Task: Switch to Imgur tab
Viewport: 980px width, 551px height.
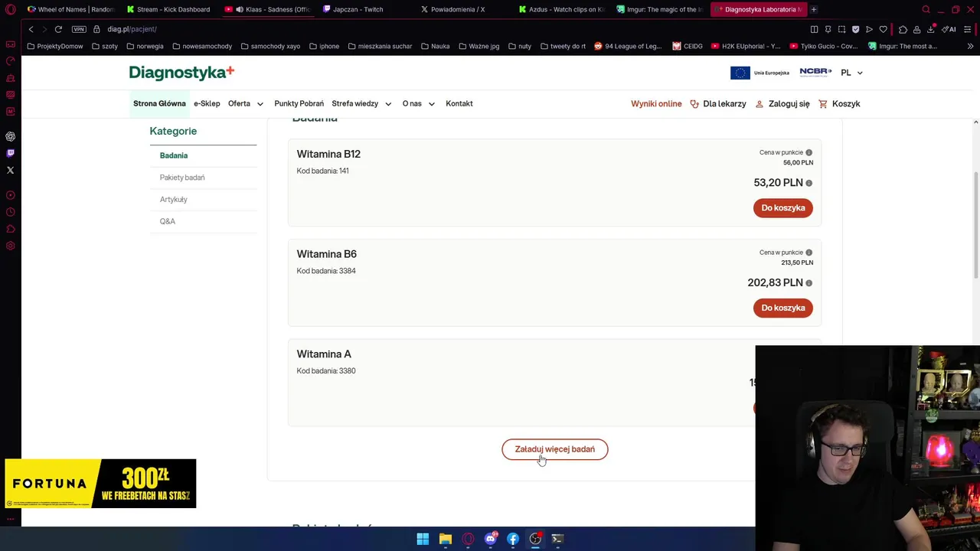Action: click(x=660, y=9)
